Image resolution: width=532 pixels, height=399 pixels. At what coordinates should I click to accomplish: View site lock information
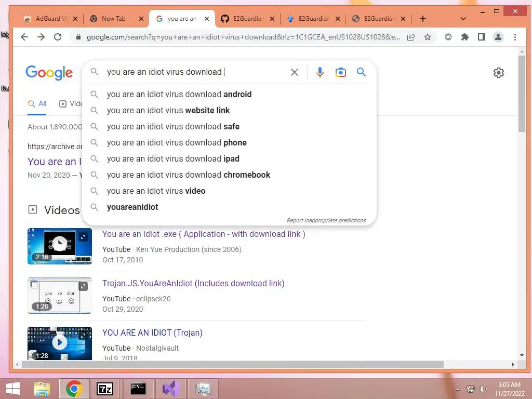click(x=78, y=37)
